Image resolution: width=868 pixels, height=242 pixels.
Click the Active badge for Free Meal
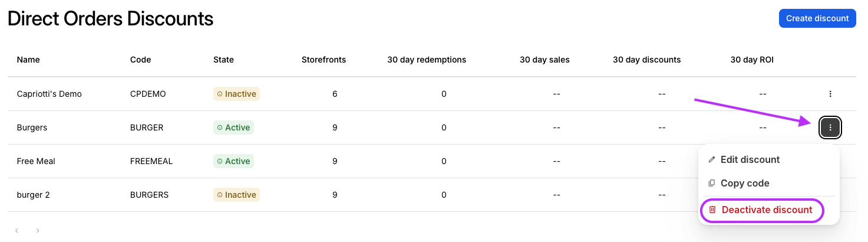(x=233, y=161)
